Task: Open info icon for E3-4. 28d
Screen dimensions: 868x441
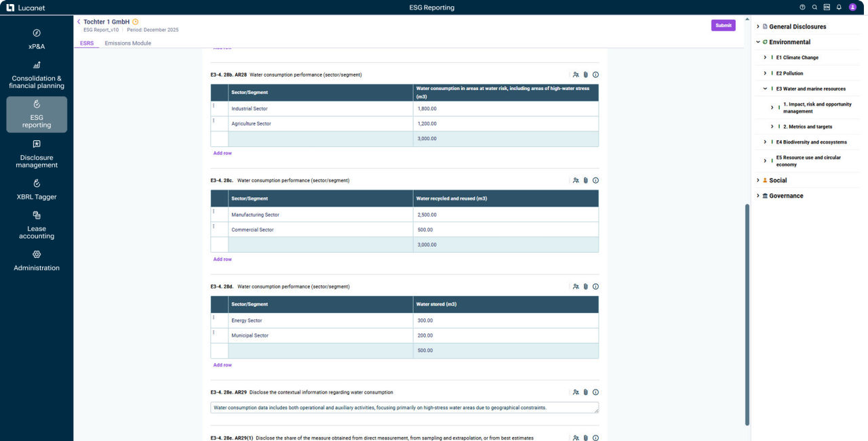Action: click(x=595, y=287)
